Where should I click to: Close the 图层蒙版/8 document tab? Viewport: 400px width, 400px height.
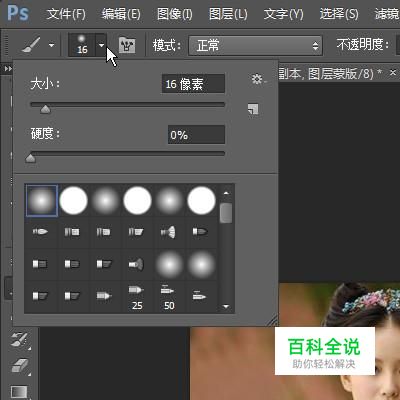point(393,72)
